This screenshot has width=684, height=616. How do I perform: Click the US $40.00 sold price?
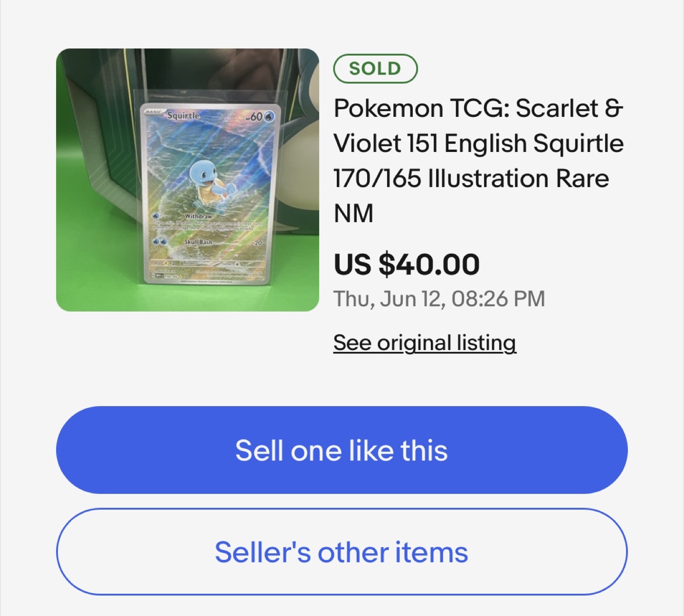point(407,264)
